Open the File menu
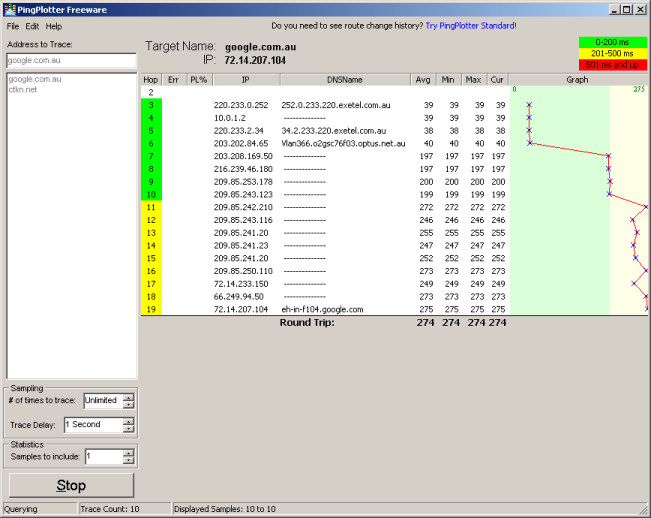The image size is (651, 518). click(12, 26)
